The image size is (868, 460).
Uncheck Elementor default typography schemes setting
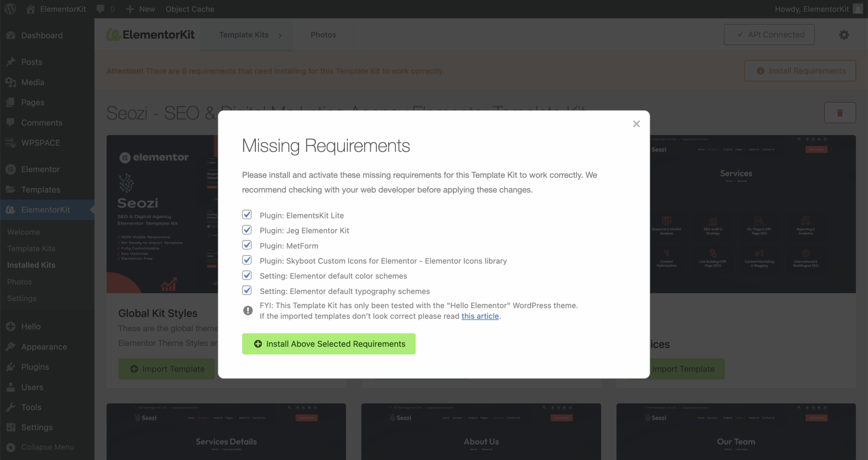tap(247, 291)
